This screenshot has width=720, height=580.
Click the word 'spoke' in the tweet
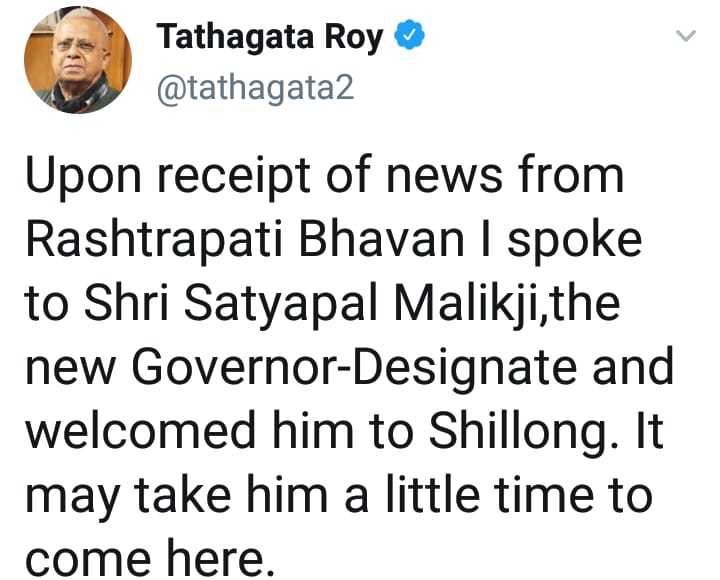[574, 242]
